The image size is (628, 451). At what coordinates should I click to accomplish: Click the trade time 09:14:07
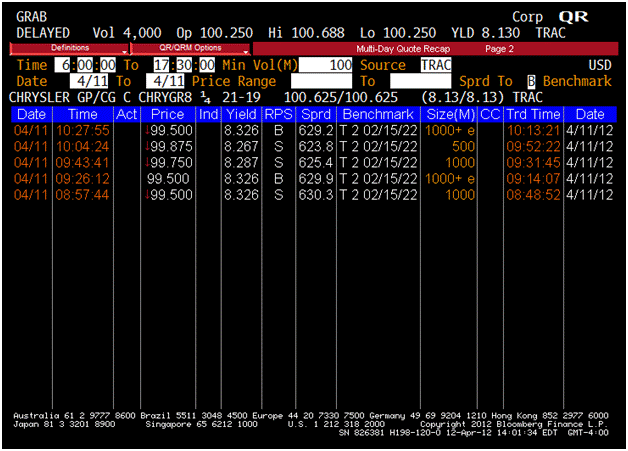click(533, 179)
